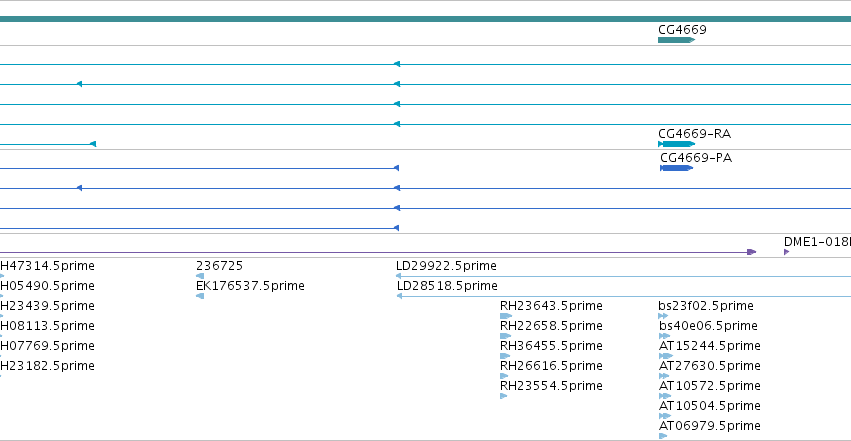Select the arrow glyph under 236725
The height and width of the screenshot is (441, 851).
click(200, 276)
